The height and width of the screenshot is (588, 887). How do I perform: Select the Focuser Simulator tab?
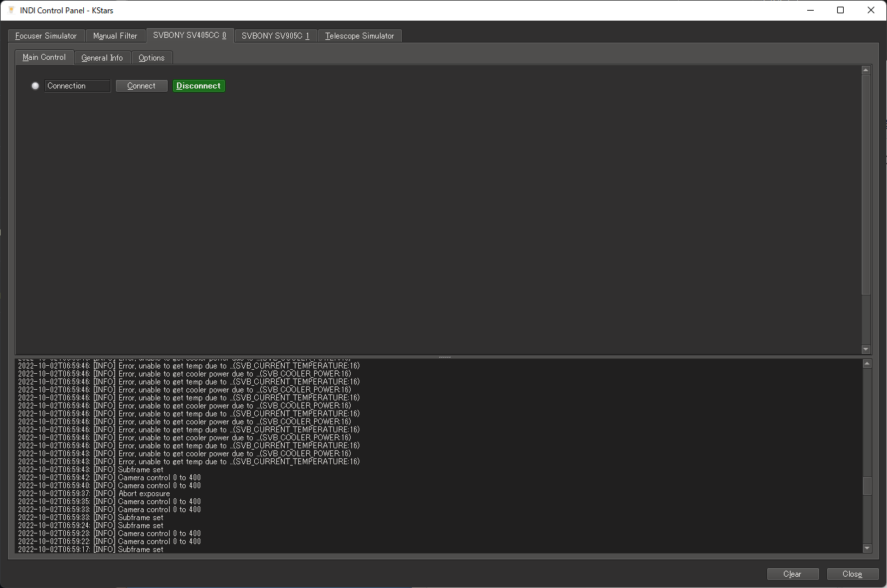coord(45,35)
